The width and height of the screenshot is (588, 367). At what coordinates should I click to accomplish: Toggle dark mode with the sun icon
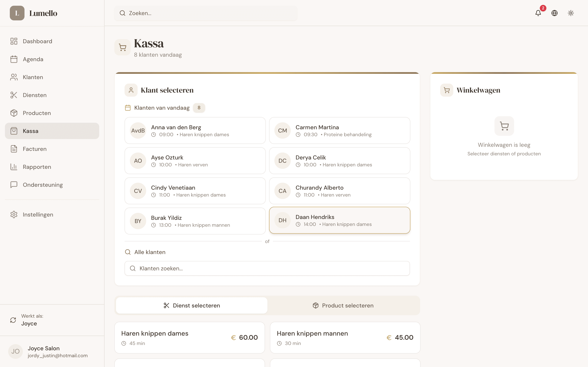click(x=571, y=13)
